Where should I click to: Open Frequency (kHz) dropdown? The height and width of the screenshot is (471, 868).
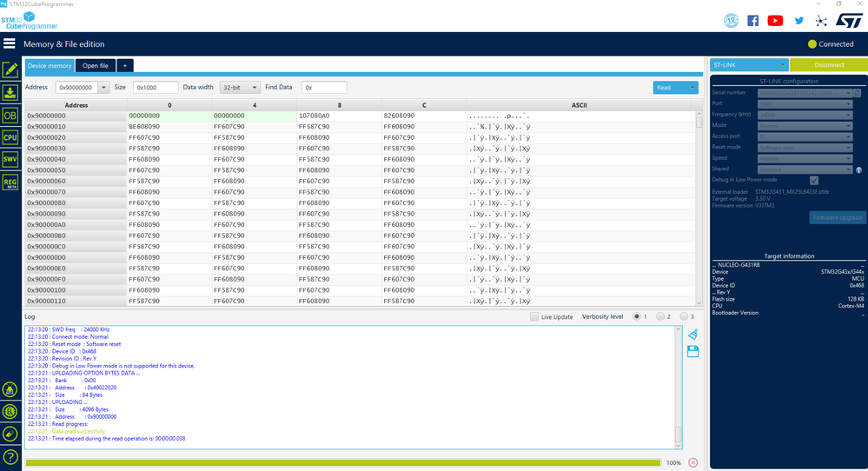click(x=805, y=115)
